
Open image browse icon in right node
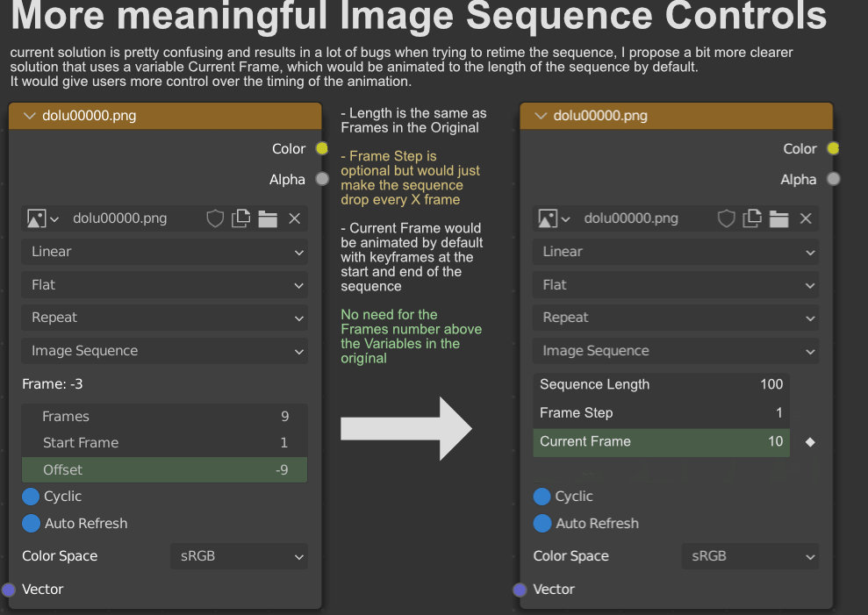[554, 218]
